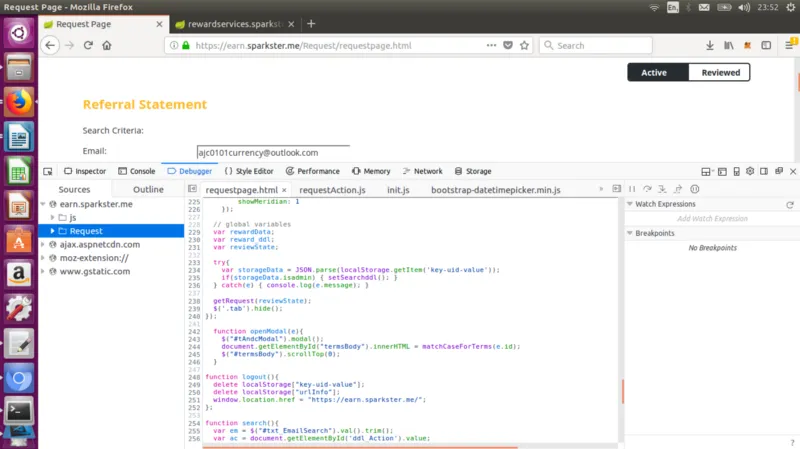The width and height of the screenshot is (800, 449).
Task: Click the browser Search box
Action: click(595, 45)
